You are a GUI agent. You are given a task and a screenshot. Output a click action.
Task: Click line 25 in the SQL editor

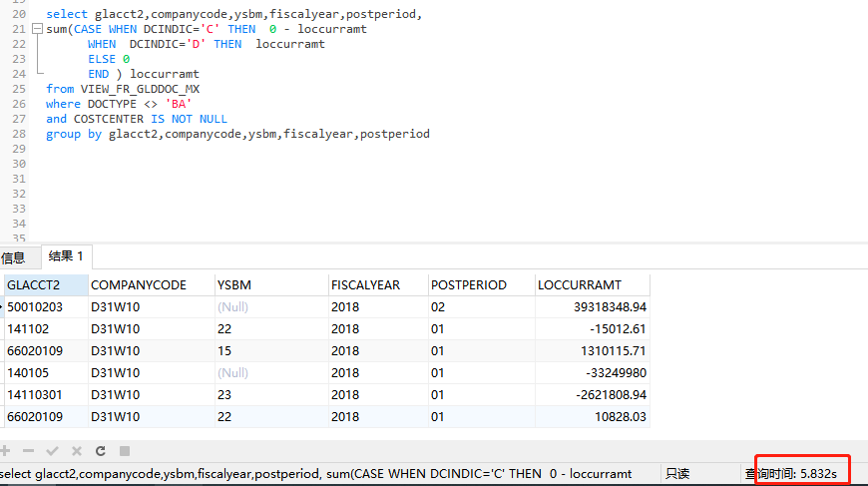coord(200,89)
